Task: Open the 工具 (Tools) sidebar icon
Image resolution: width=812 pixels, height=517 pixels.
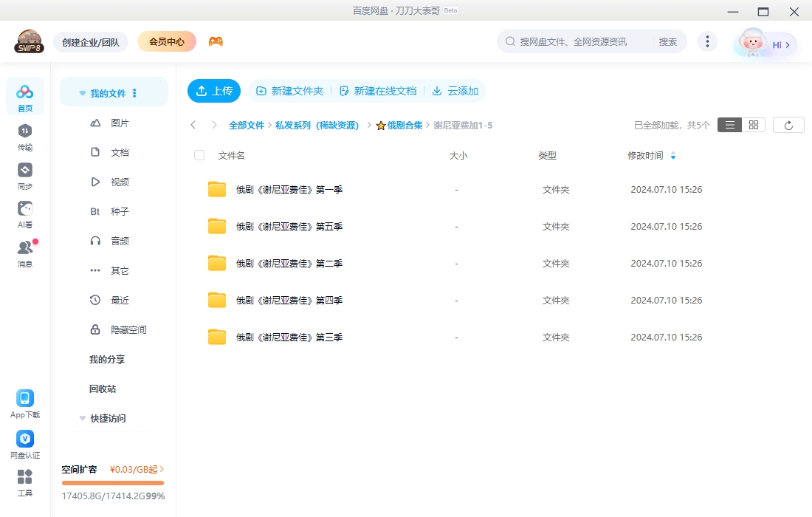Action: (x=25, y=482)
